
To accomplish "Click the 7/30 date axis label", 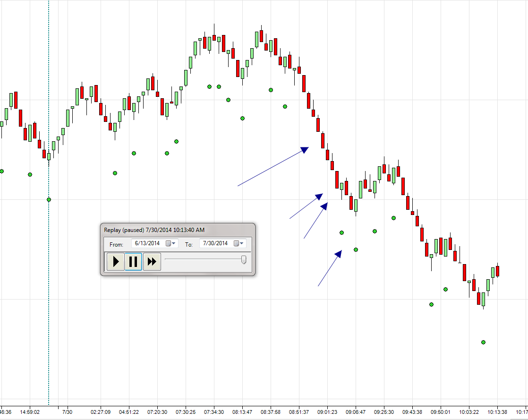I will [68, 412].
